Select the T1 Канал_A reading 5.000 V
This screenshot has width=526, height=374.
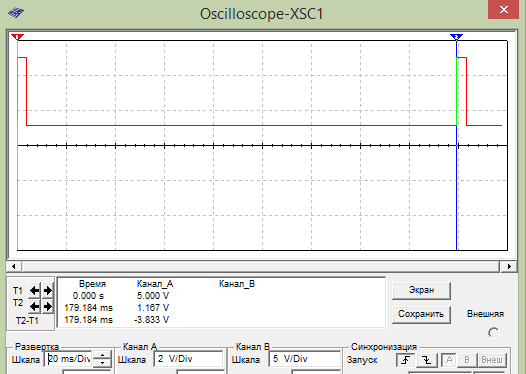tap(153, 296)
